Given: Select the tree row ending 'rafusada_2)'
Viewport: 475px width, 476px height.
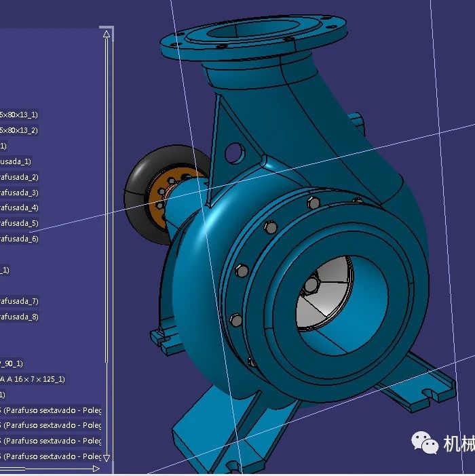Looking at the screenshot, I should [x=19, y=177].
